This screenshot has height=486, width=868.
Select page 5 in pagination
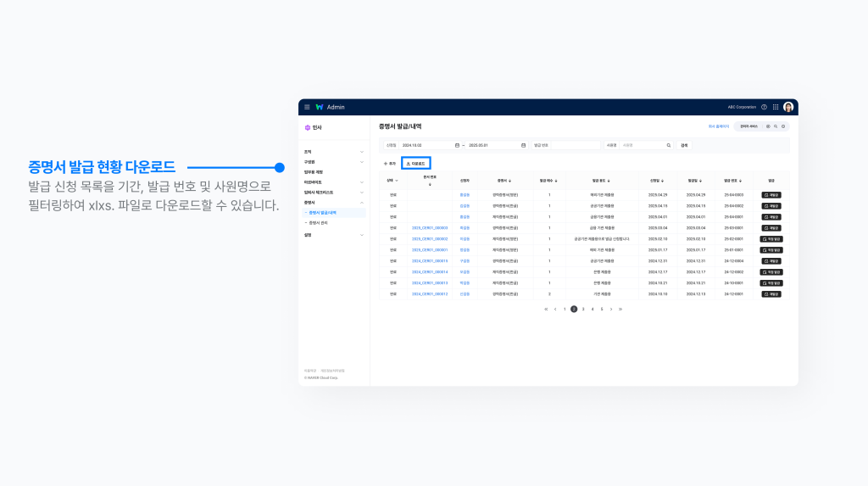(602, 310)
